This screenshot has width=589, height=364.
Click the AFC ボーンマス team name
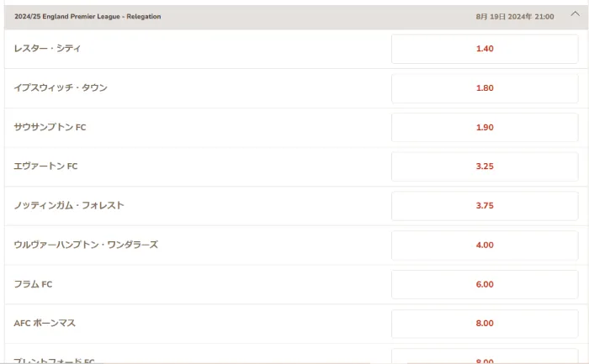point(45,323)
